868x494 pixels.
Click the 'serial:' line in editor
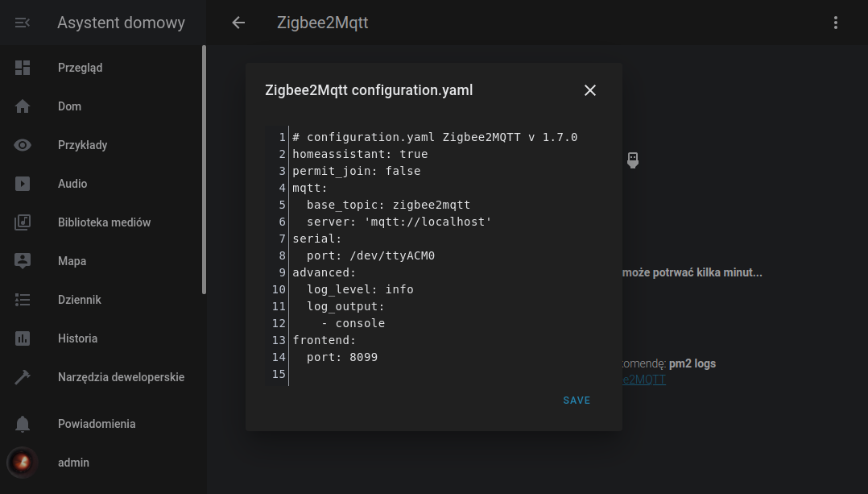tap(317, 239)
